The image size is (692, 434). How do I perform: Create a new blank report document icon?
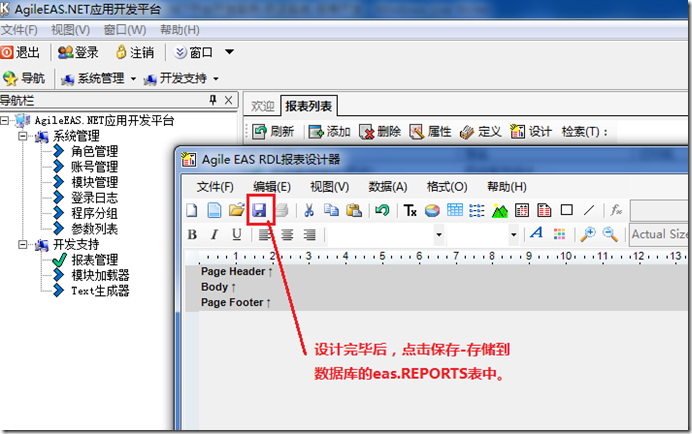pos(192,210)
